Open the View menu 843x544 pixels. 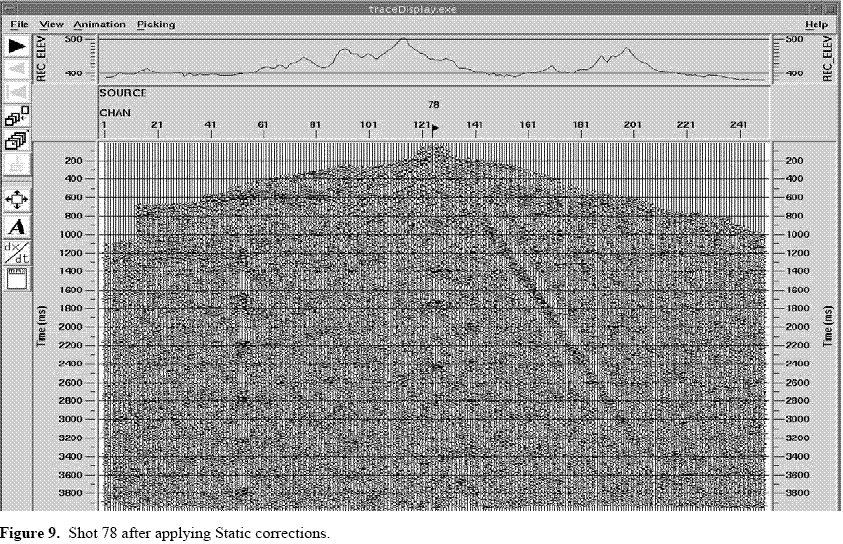(x=52, y=23)
